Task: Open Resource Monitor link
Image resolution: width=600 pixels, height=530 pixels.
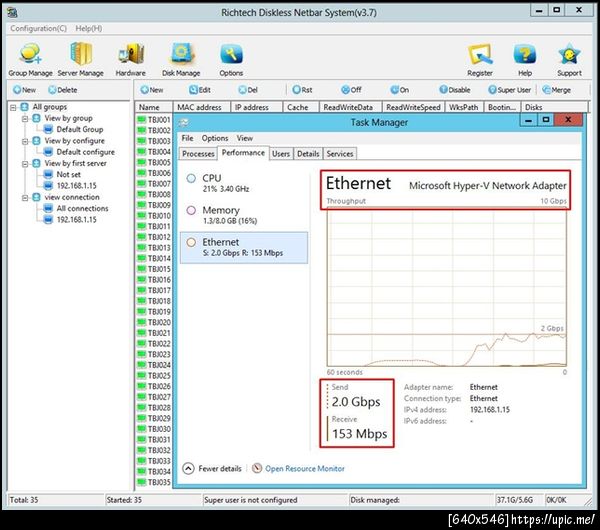Action: point(305,468)
